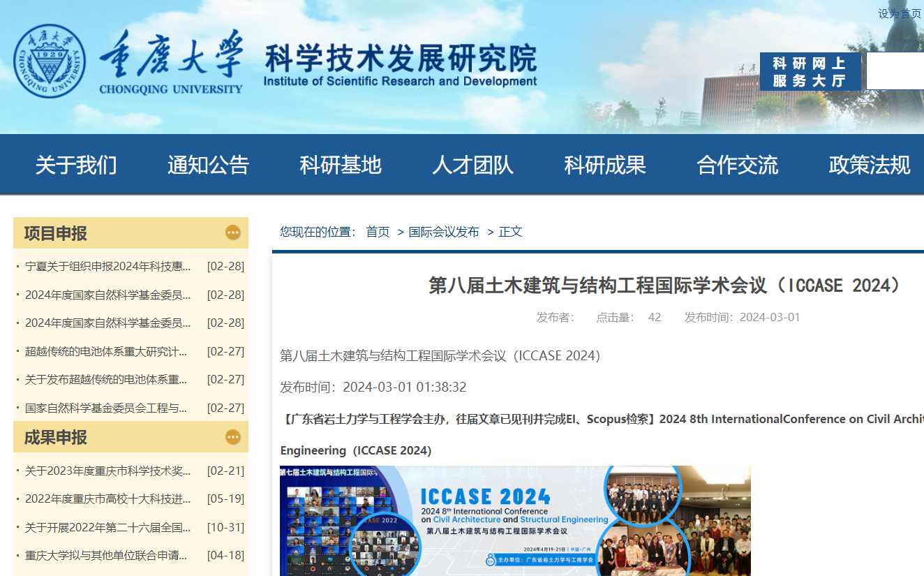Click the 重庆大学 calligraphy wordmark

(171, 54)
